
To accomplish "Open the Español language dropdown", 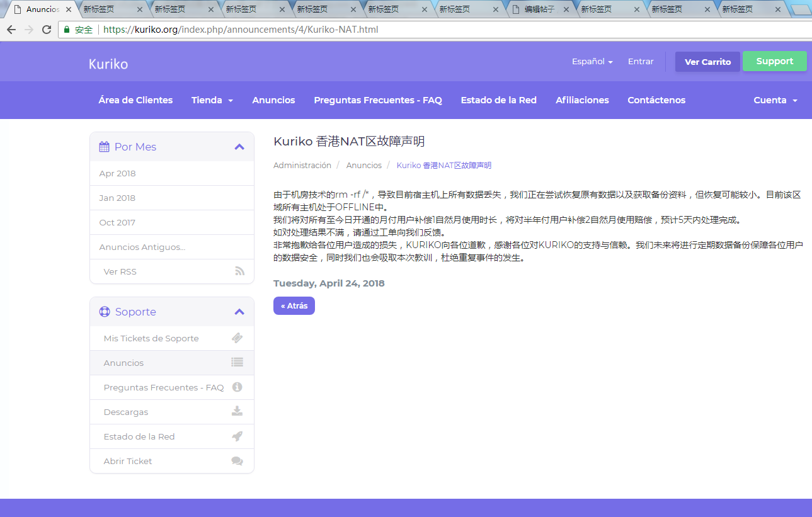I will [x=592, y=61].
